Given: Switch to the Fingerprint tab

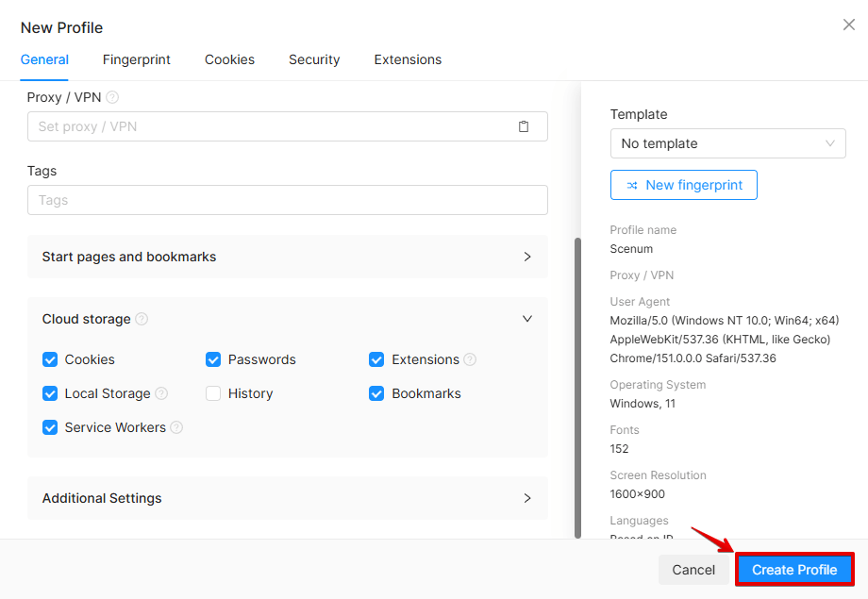Looking at the screenshot, I should pyautogui.click(x=136, y=59).
